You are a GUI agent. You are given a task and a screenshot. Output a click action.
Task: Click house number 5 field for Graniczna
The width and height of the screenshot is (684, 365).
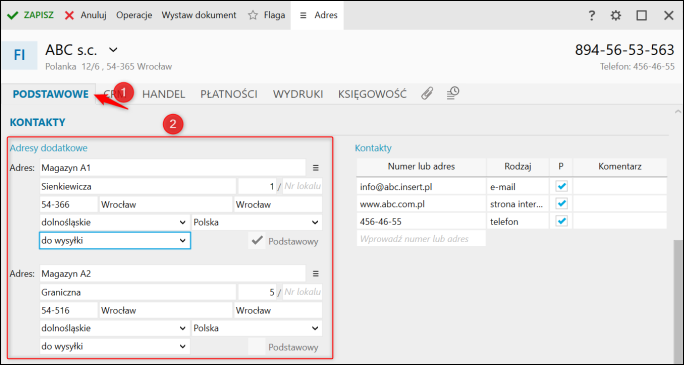[257, 292]
